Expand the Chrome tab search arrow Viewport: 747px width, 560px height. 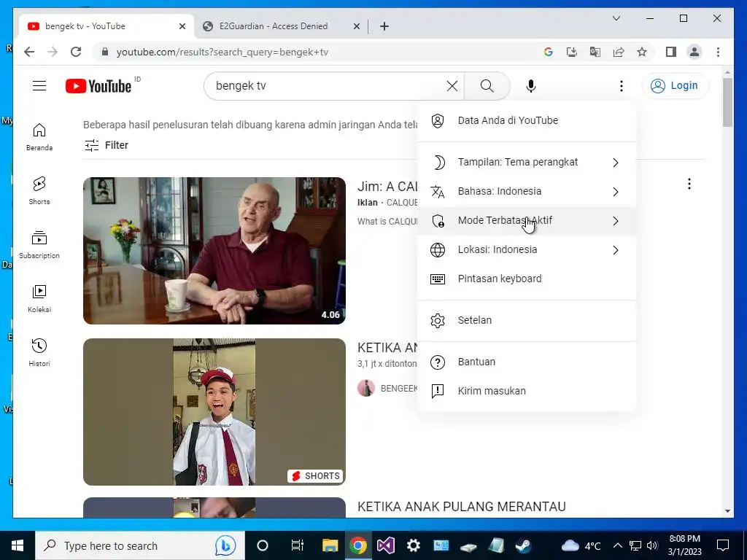(616, 18)
